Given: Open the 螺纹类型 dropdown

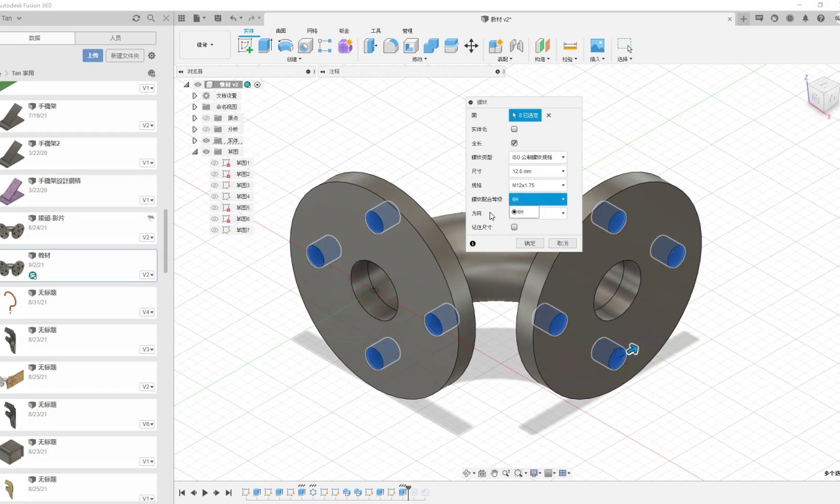Looking at the screenshot, I should (537, 157).
